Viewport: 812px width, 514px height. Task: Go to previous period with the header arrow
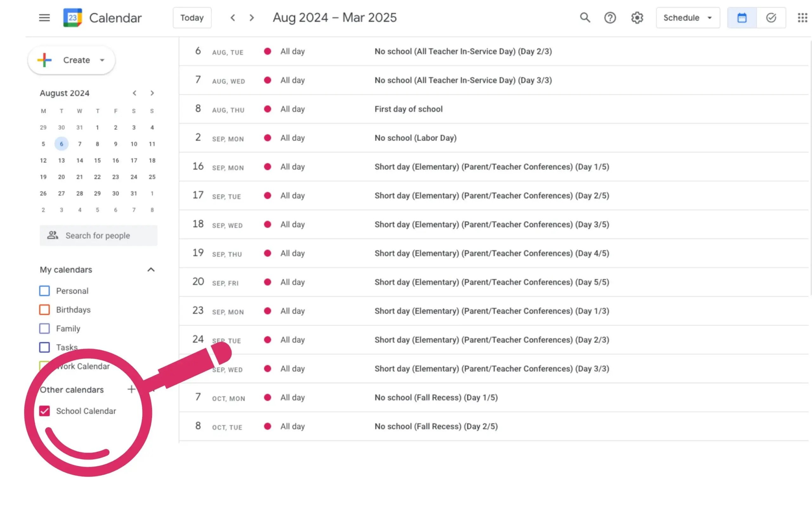click(x=233, y=17)
